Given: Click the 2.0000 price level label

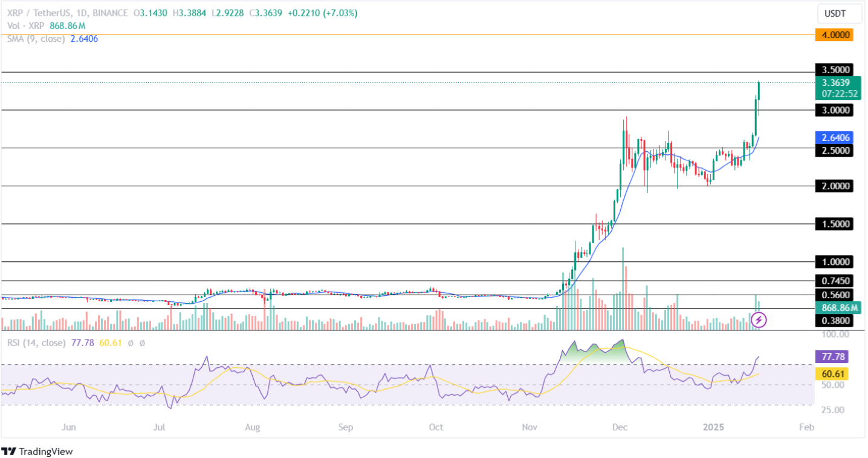Looking at the screenshot, I should pyautogui.click(x=834, y=186).
